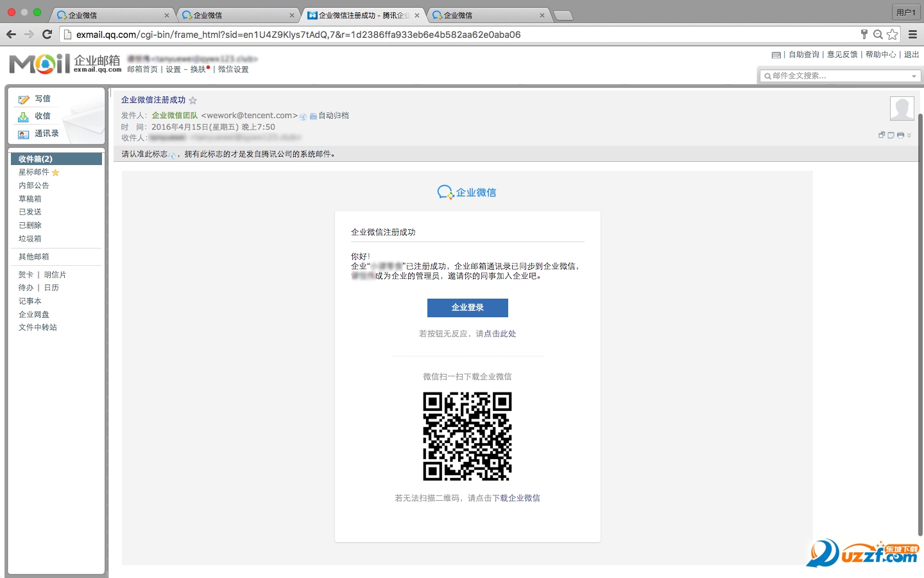Log out using the 退出 link
The image size is (924, 578).
[912, 55]
